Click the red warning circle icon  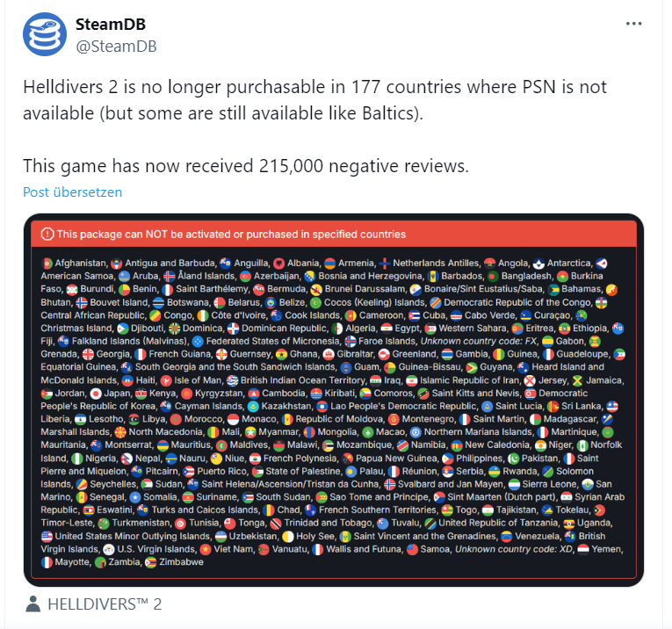click(47, 235)
